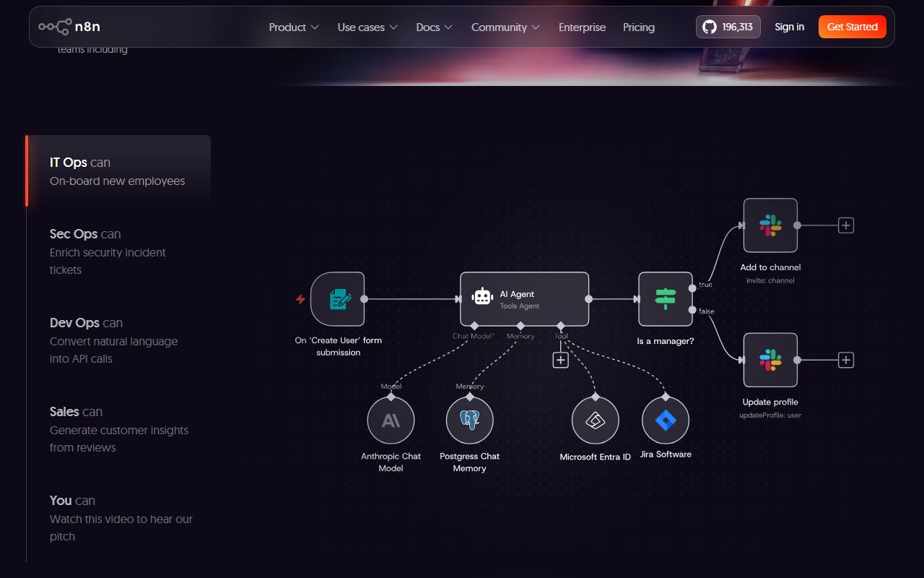
Task: Click the form trigger node output port
Action: click(364, 299)
